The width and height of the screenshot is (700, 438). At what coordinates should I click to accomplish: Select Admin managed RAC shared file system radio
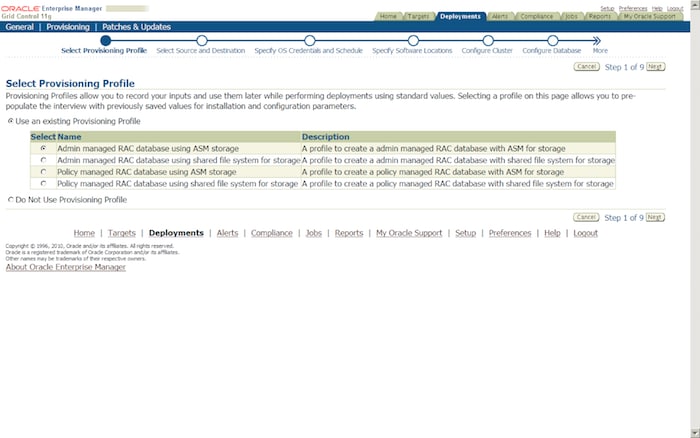(x=43, y=160)
